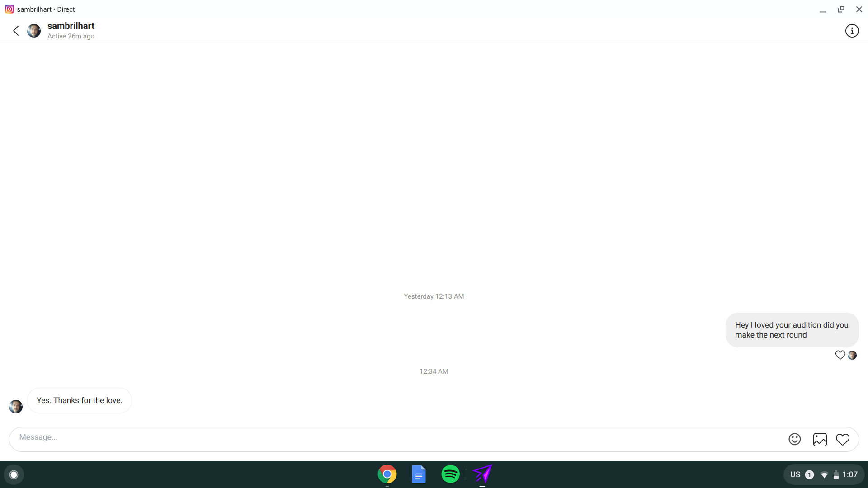The width and height of the screenshot is (868, 488).
Task: Open Google Docs from the shelf
Action: (x=419, y=474)
